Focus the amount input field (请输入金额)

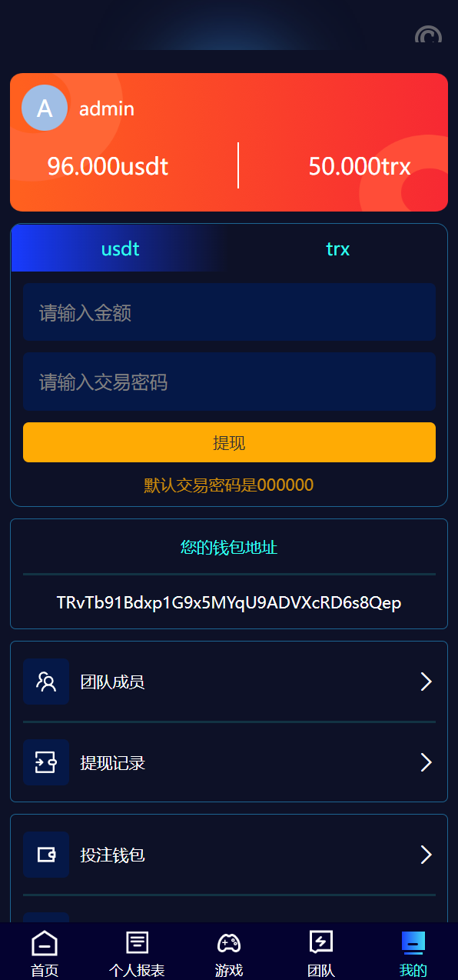pyautogui.click(x=229, y=312)
